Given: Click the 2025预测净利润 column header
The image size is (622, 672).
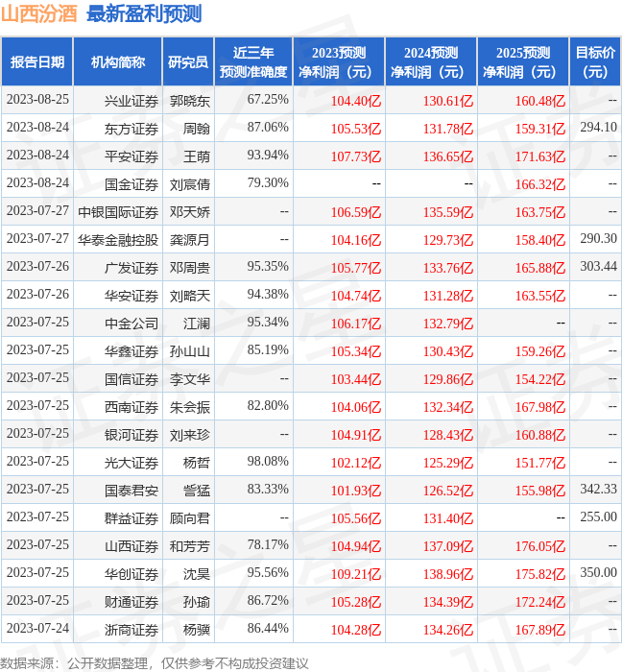Looking at the screenshot, I should click(x=523, y=62).
